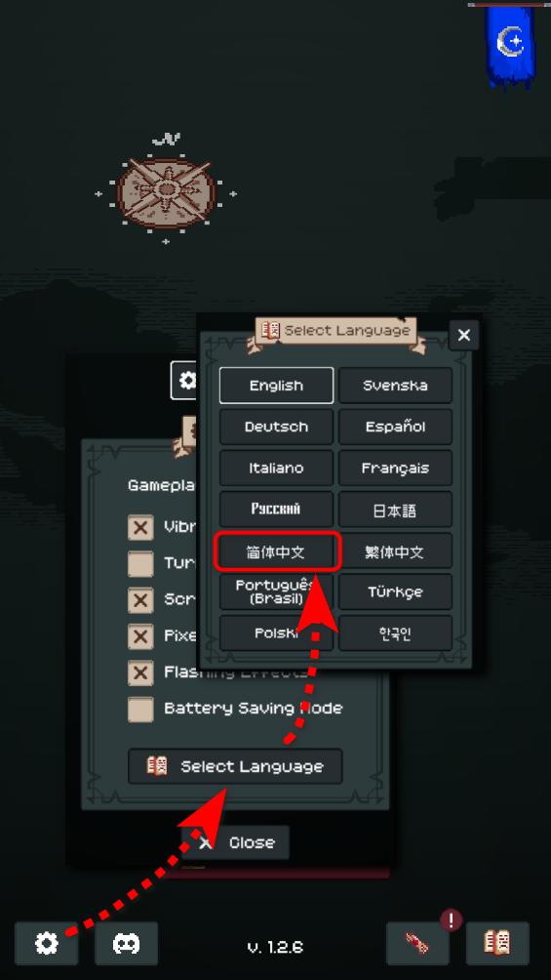Viewport: 551px width, 980px height.
Task: Pick 日本語 from the language list
Action: (395, 510)
